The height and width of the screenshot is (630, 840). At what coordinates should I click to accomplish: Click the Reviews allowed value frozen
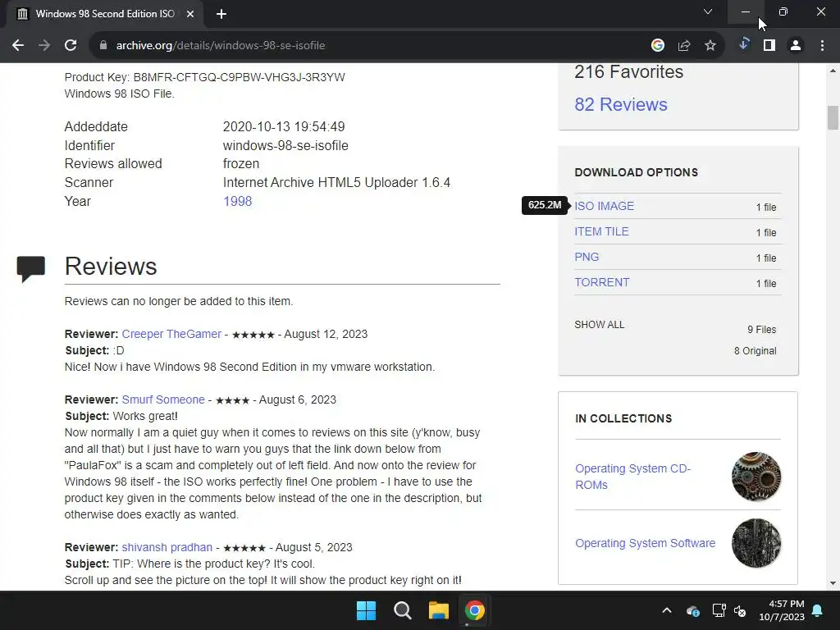point(241,164)
